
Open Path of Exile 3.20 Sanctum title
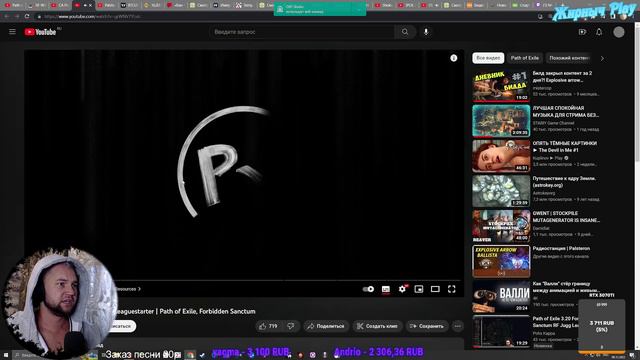[556, 322]
